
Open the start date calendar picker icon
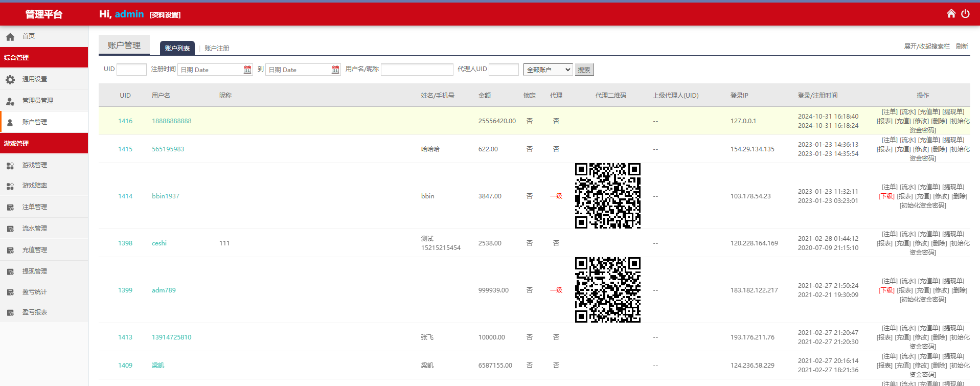[x=247, y=70]
